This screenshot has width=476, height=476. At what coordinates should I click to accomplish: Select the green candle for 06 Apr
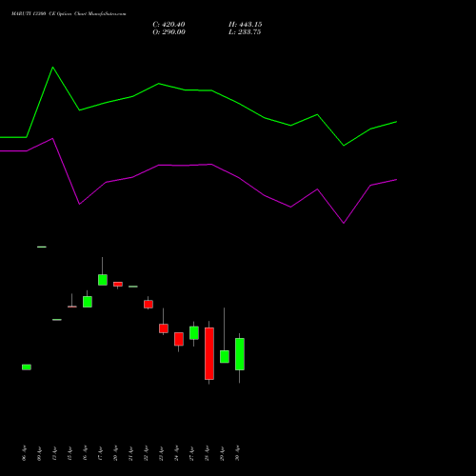pyautogui.click(x=27, y=367)
